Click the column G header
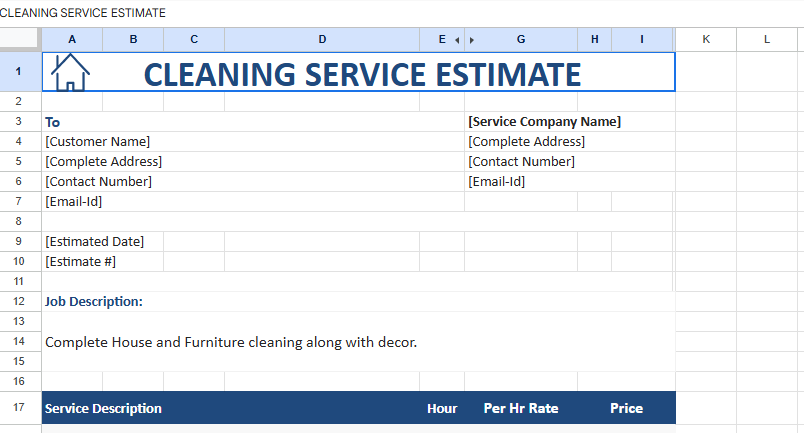 coord(521,39)
